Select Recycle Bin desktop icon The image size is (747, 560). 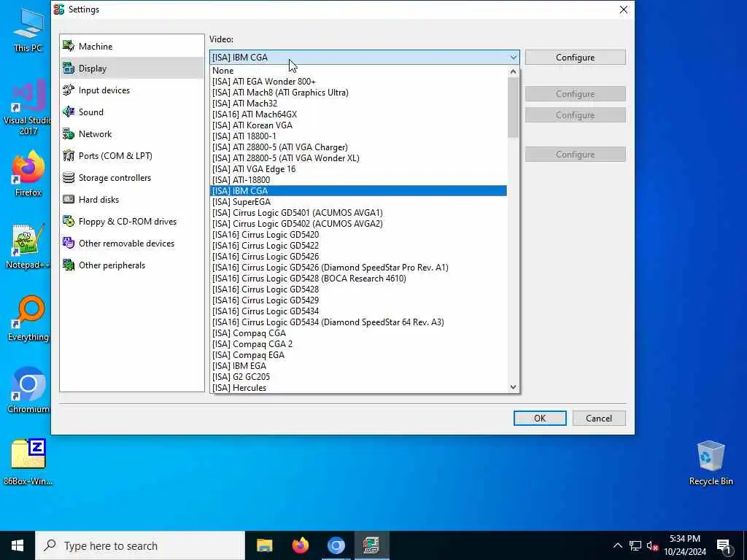711,463
